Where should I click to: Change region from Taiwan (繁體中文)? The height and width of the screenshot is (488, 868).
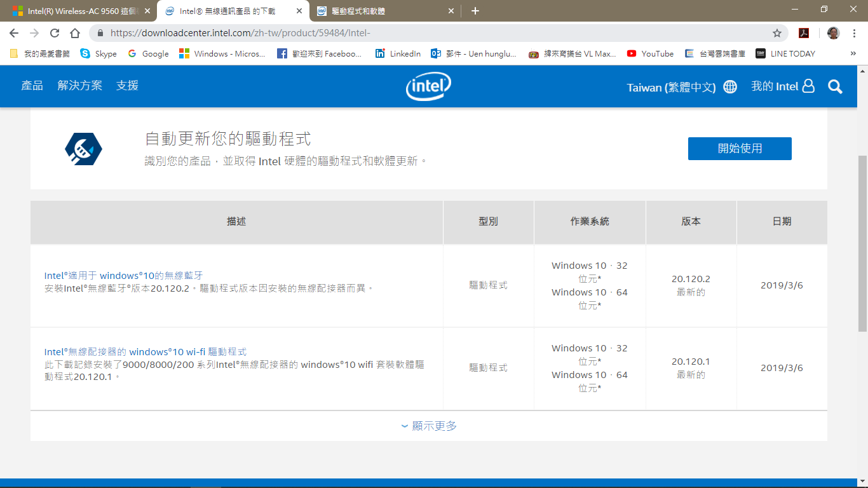pyautogui.click(x=672, y=88)
